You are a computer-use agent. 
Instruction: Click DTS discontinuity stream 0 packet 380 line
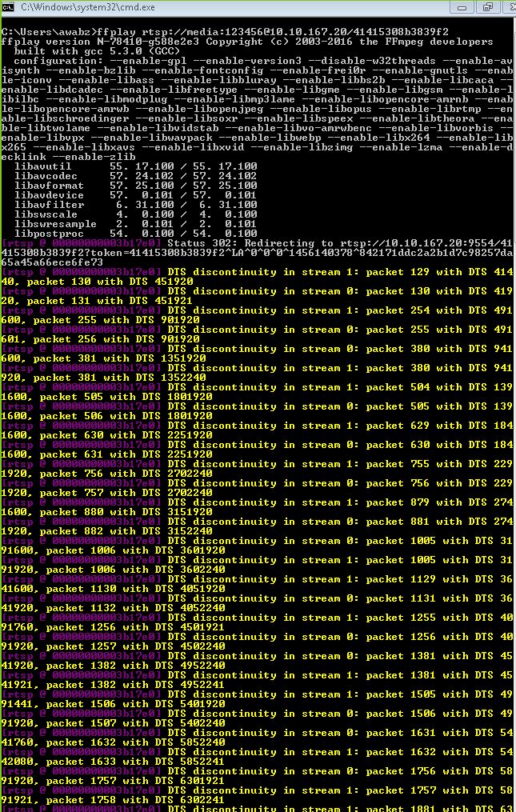point(257,349)
